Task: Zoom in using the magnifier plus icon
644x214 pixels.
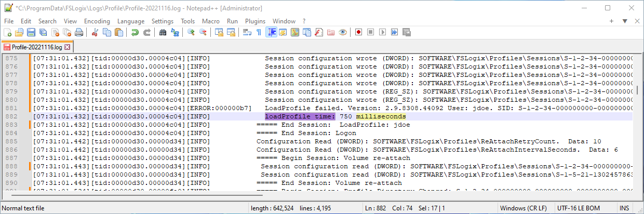Action: [191, 32]
